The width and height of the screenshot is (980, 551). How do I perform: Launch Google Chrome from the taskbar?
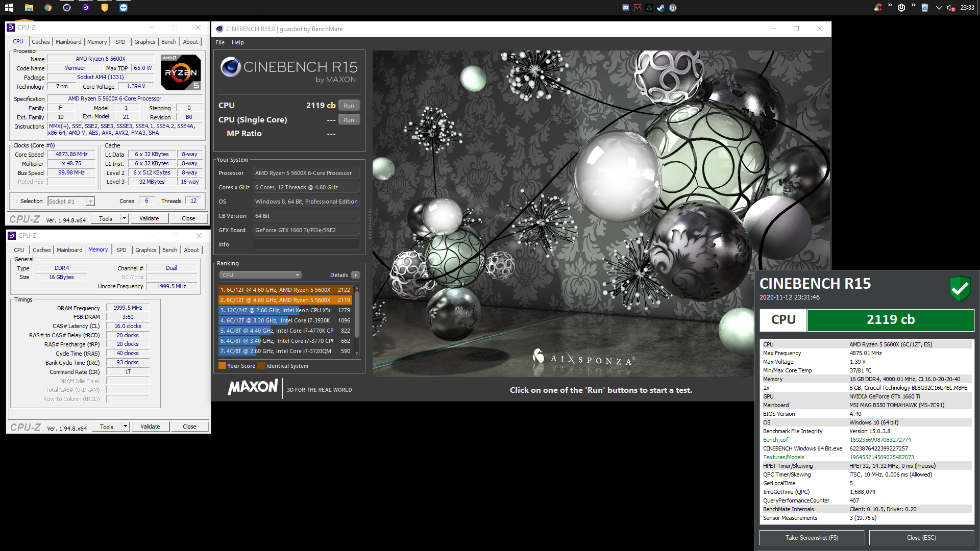pos(47,8)
